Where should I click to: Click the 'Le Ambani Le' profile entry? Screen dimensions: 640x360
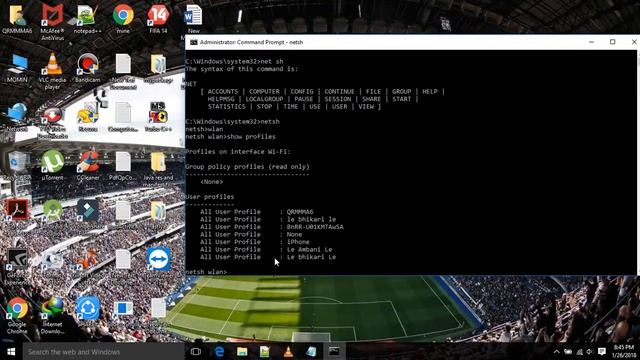click(309, 249)
